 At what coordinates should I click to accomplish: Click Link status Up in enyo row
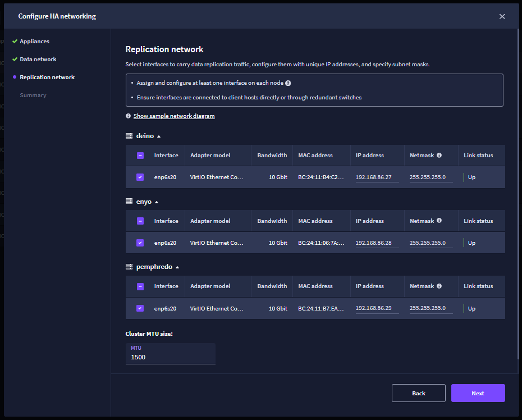click(471, 243)
